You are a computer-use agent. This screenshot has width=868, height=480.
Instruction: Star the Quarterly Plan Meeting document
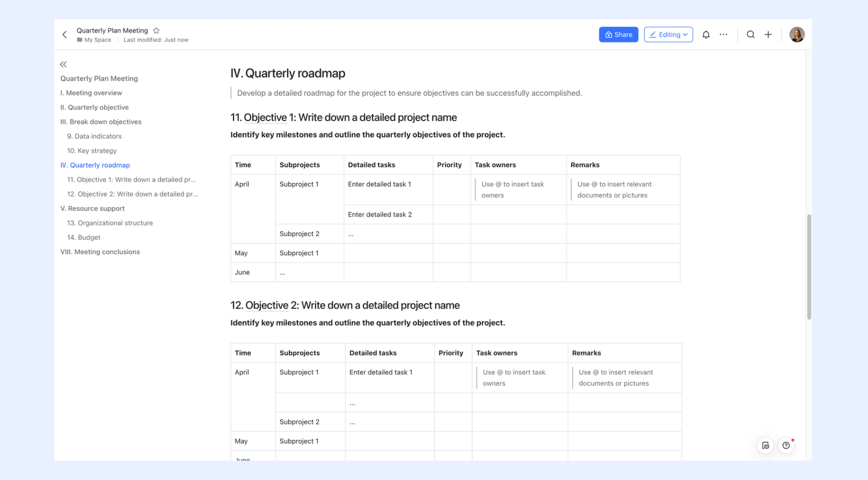156,31
